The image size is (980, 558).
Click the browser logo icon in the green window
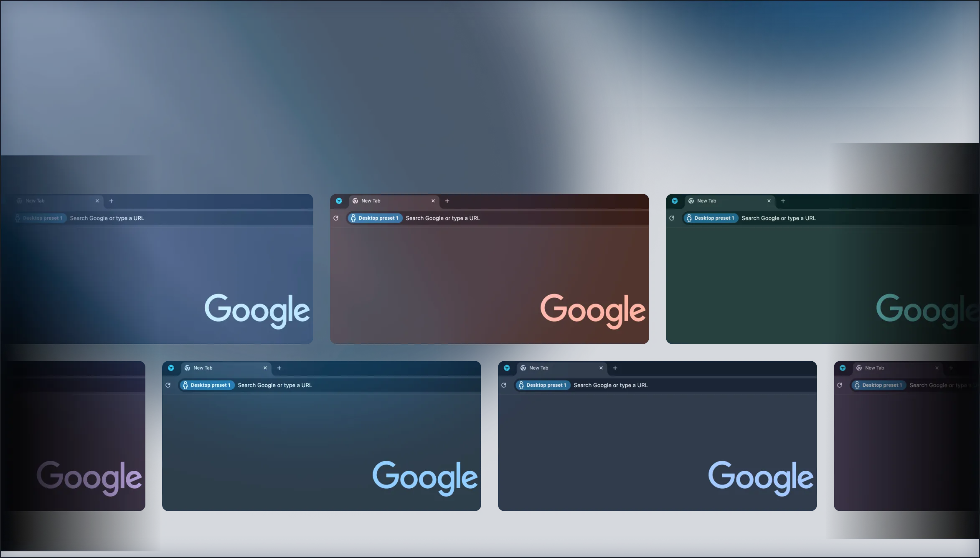click(675, 201)
